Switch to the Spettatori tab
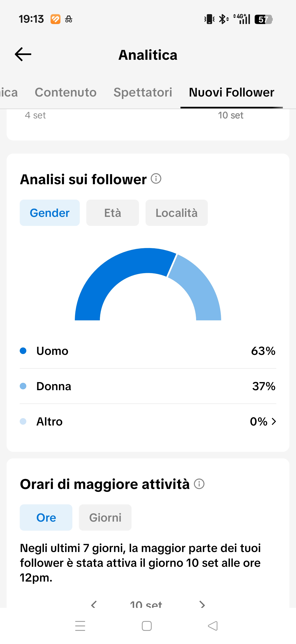296x644 pixels. tap(143, 92)
